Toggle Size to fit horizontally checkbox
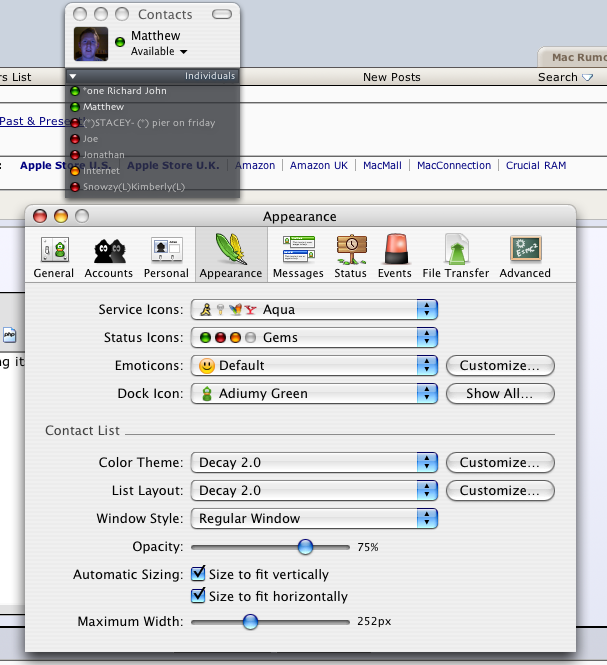The height and width of the screenshot is (665, 607). [x=198, y=595]
